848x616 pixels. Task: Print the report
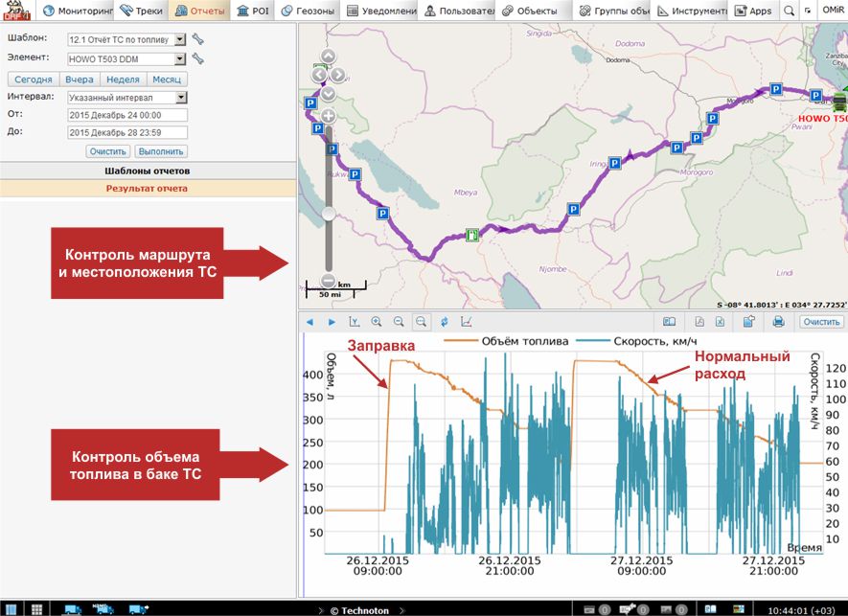[778, 322]
